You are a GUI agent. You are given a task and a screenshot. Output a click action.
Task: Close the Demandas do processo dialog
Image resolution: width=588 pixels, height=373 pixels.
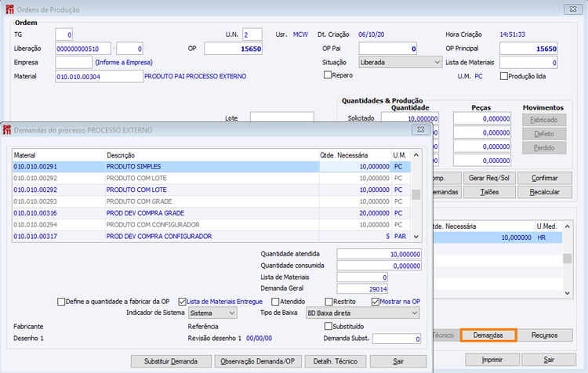click(423, 129)
